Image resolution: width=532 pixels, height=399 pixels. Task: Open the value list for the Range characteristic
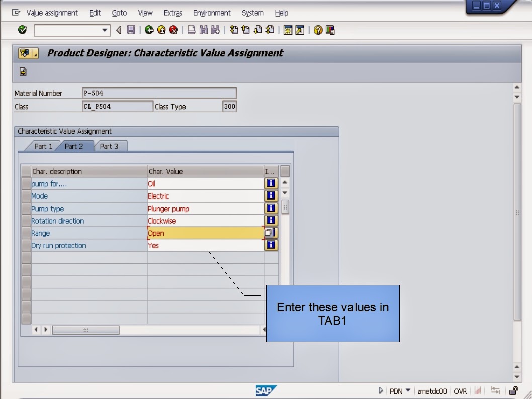pyautogui.click(x=271, y=232)
